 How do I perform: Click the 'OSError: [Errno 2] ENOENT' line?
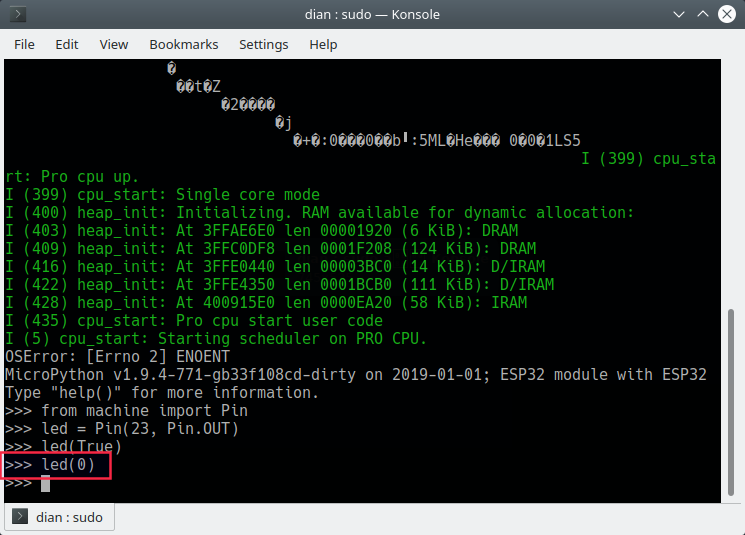click(x=117, y=357)
